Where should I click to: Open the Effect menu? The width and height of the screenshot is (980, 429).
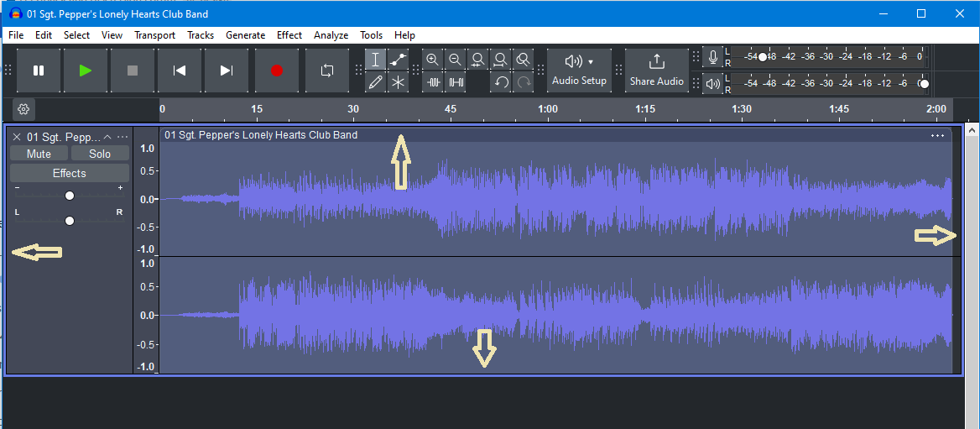point(289,35)
